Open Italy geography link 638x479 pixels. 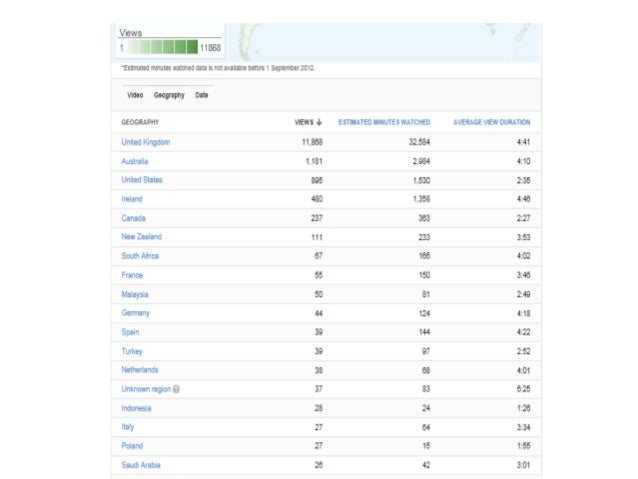pos(128,427)
